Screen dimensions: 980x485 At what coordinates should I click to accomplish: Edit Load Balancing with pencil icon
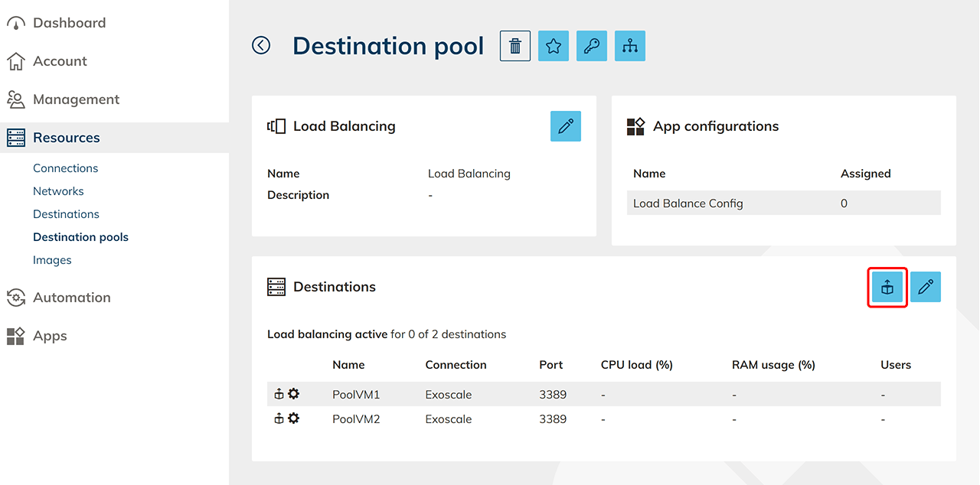[566, 126]
